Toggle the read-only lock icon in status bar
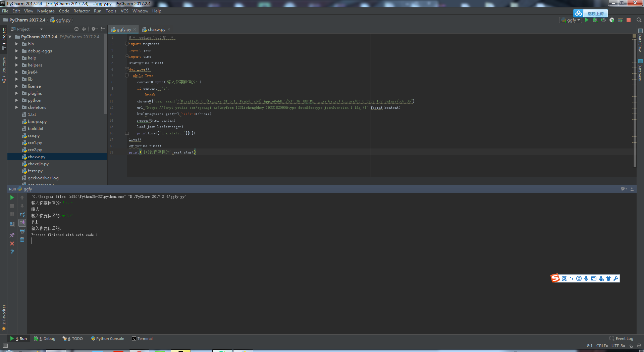The image size is (644, 352). point(631,346)
